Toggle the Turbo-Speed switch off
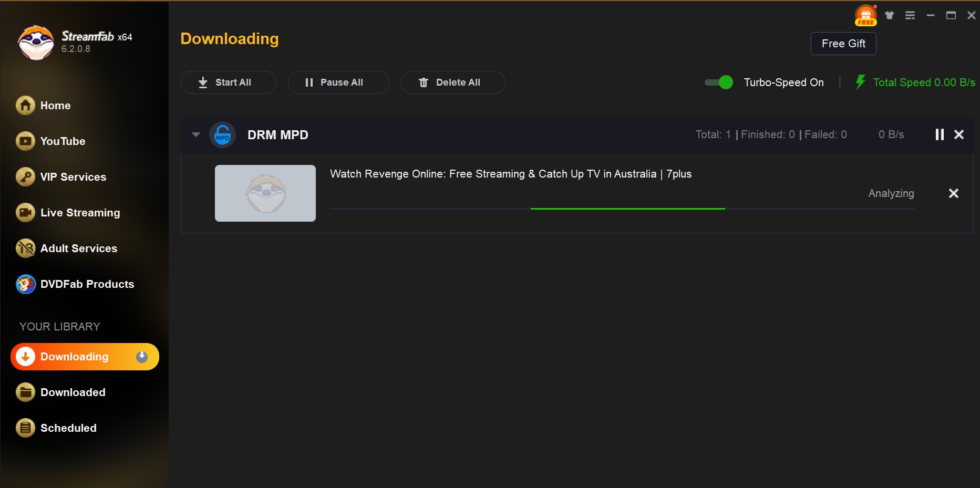The width and height of the screenshot is (980, 488). click(719, 82)
